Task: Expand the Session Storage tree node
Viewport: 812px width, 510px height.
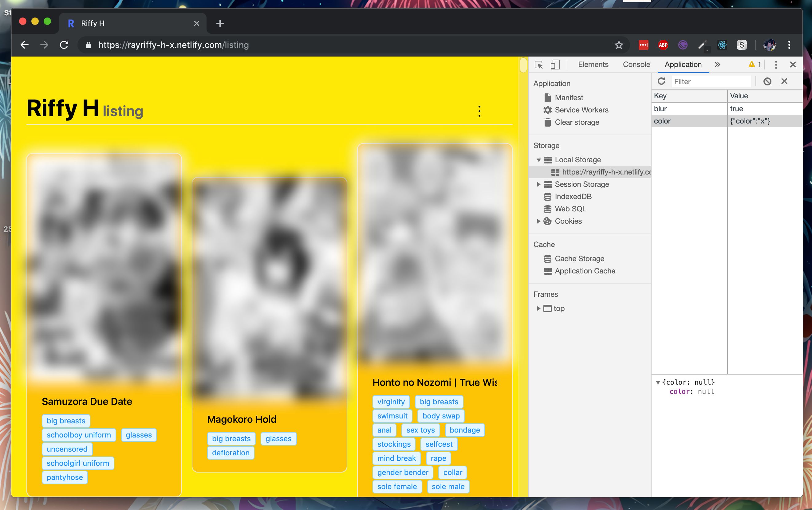Action: coord(538,184)
